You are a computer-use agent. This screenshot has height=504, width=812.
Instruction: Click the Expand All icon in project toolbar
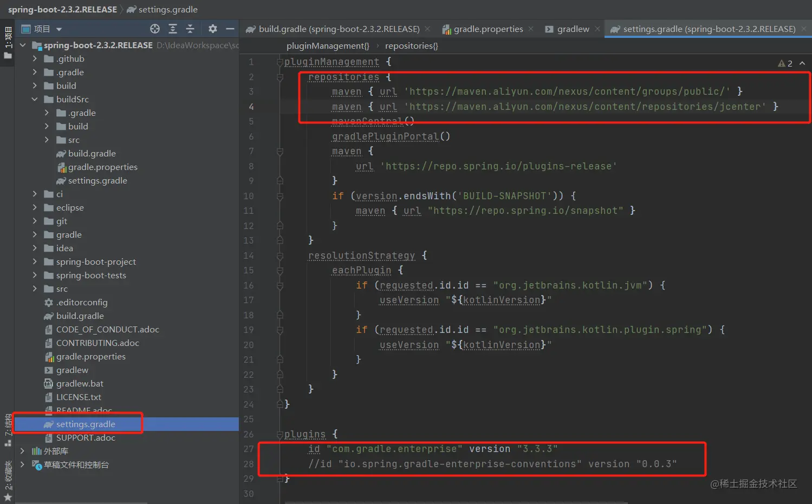pyautogui.click(x=173, y=29)
